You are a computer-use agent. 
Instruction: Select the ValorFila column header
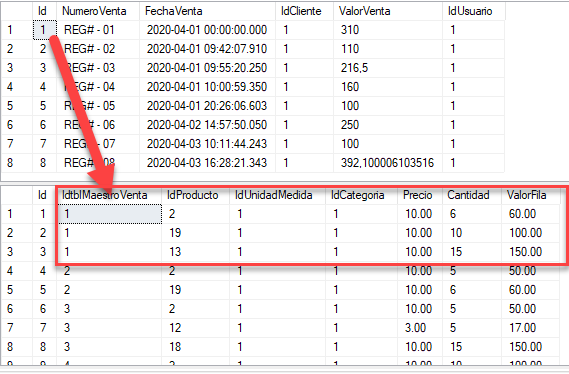click(x=531, y=195)
